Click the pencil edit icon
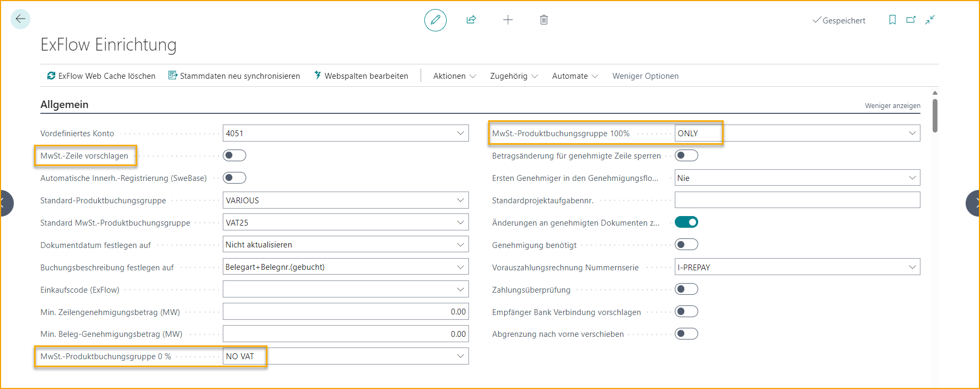 435,20
